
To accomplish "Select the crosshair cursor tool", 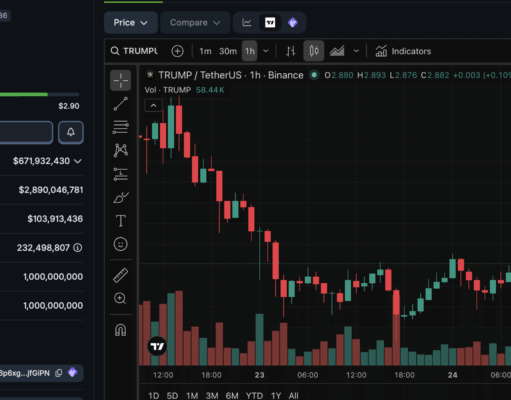I will point(120,80).
